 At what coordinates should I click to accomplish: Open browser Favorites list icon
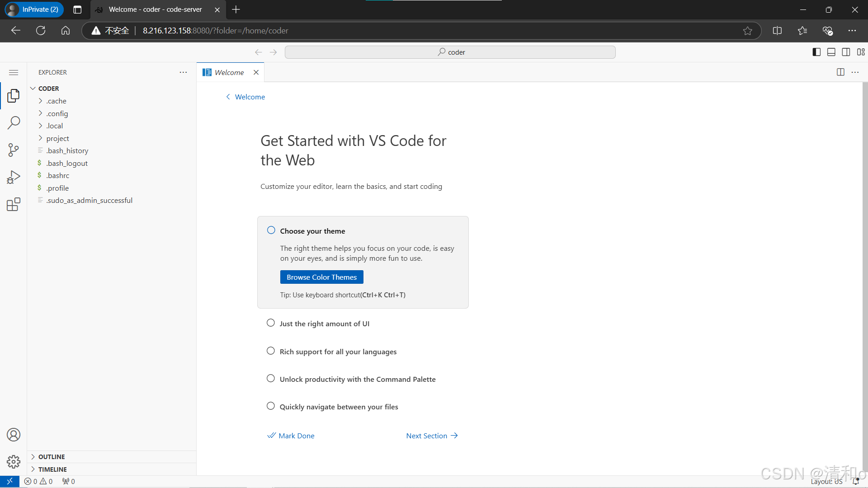pos(802,30)
